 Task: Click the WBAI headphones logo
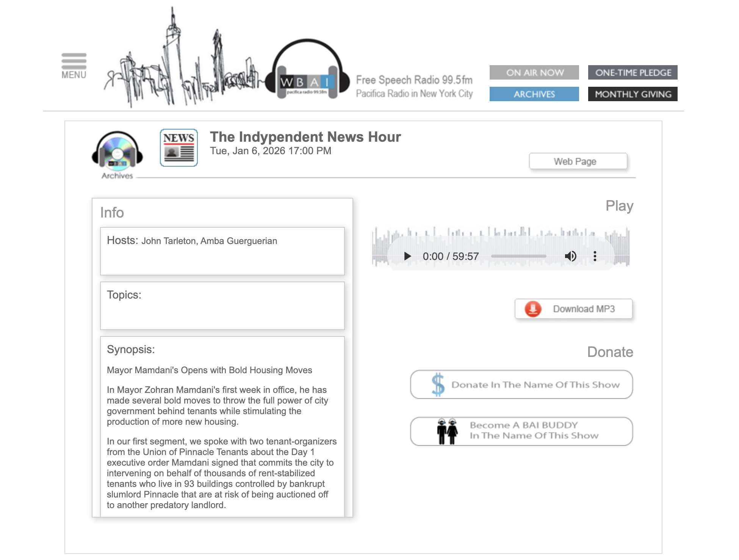[307, 71]
